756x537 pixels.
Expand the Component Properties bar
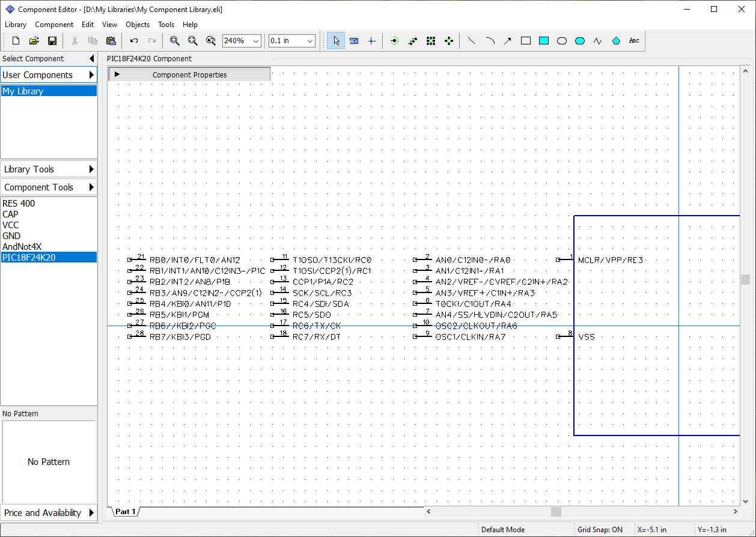tap(189, 74)
